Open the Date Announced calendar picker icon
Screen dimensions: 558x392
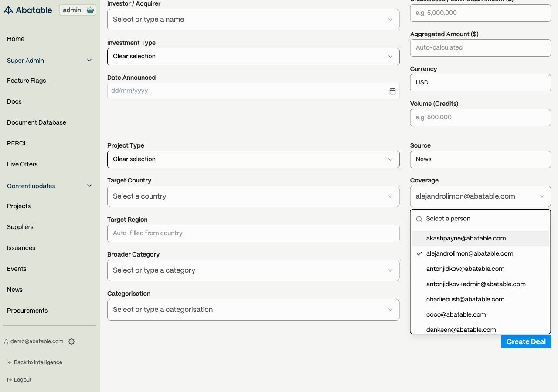392,91
